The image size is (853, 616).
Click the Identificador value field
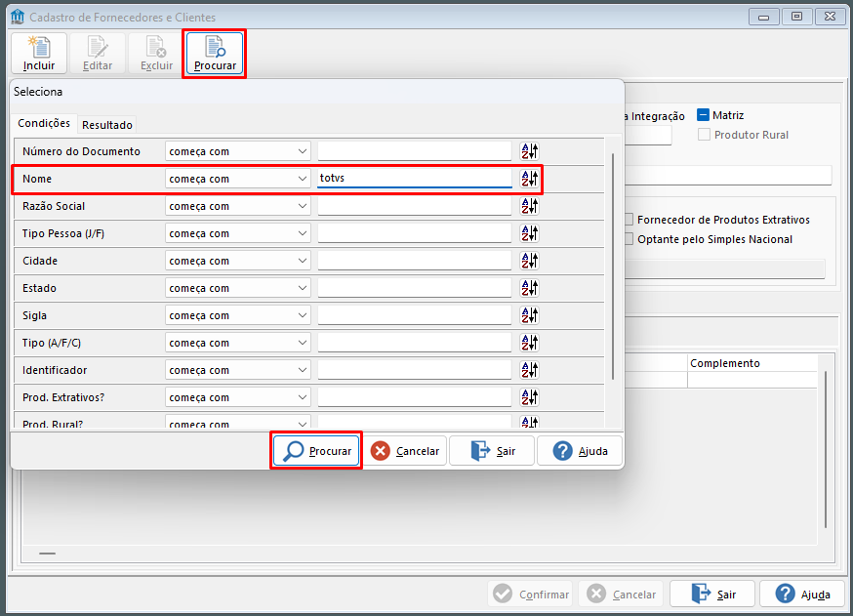point(415,370)
